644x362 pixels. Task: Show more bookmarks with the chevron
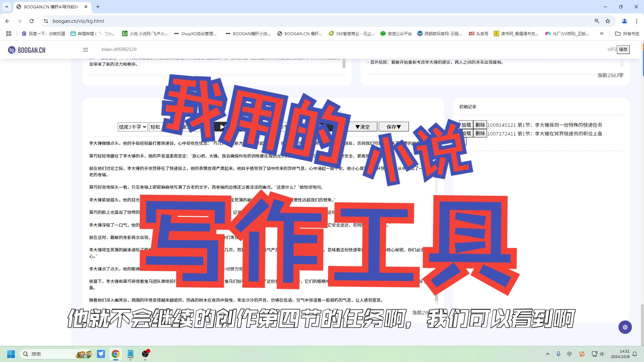tap(601, 34)
